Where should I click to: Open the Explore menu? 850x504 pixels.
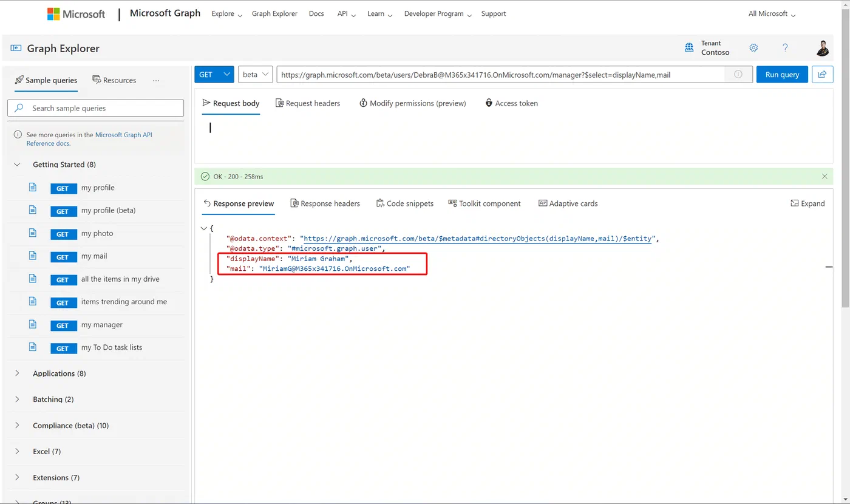[226, 14]
